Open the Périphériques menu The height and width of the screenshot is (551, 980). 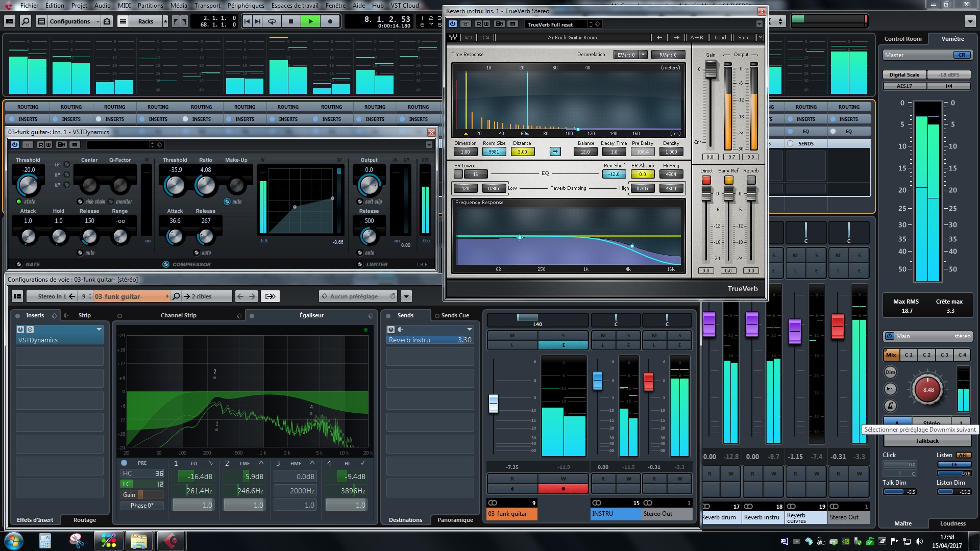pos(246,6)
